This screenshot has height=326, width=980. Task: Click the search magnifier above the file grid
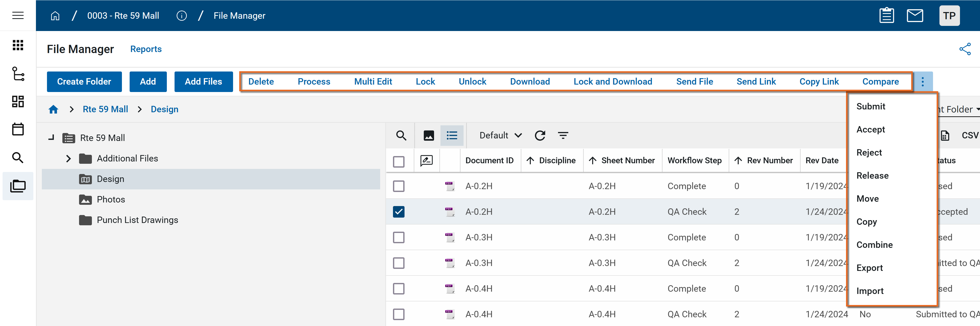401,135
